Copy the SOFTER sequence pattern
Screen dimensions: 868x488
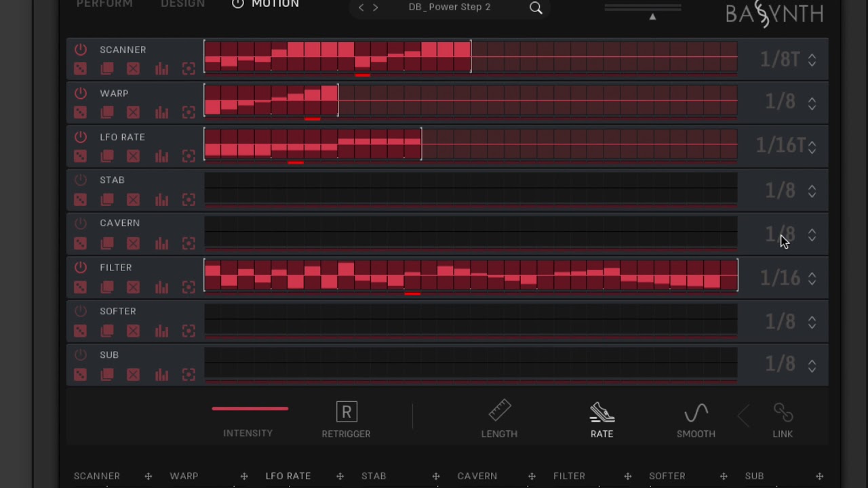(107, 331)
